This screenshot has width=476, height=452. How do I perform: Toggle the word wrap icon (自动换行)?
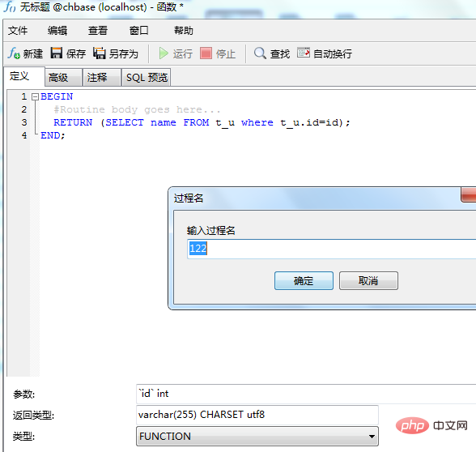tap(304, 53)
